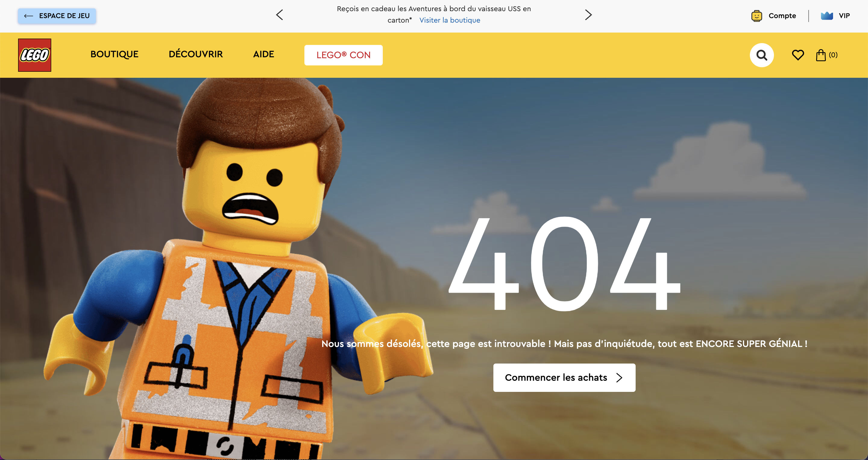Open the wishlist heart icon
The height and width of the screenshot is (460, 868).
pyautogui.click(x=797, y=55)
